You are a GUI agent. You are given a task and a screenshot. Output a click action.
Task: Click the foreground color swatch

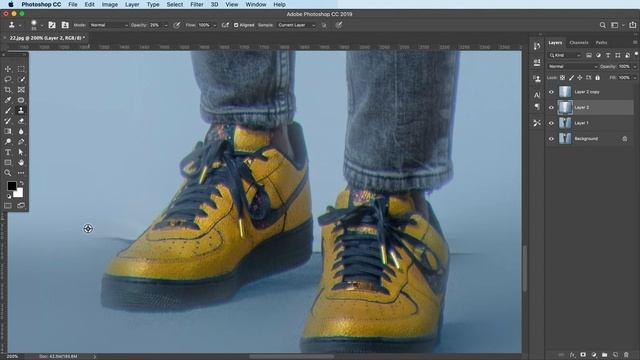(x=11, y=186)
